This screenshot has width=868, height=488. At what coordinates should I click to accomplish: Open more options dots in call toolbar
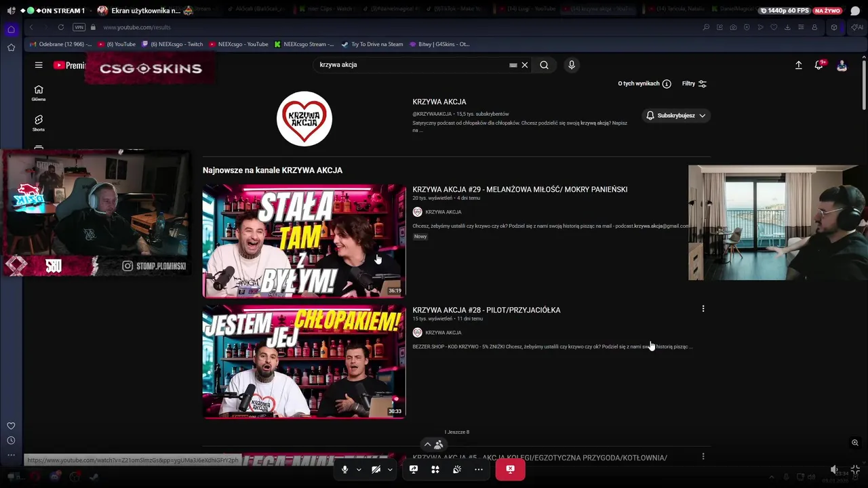pos(479,469)
